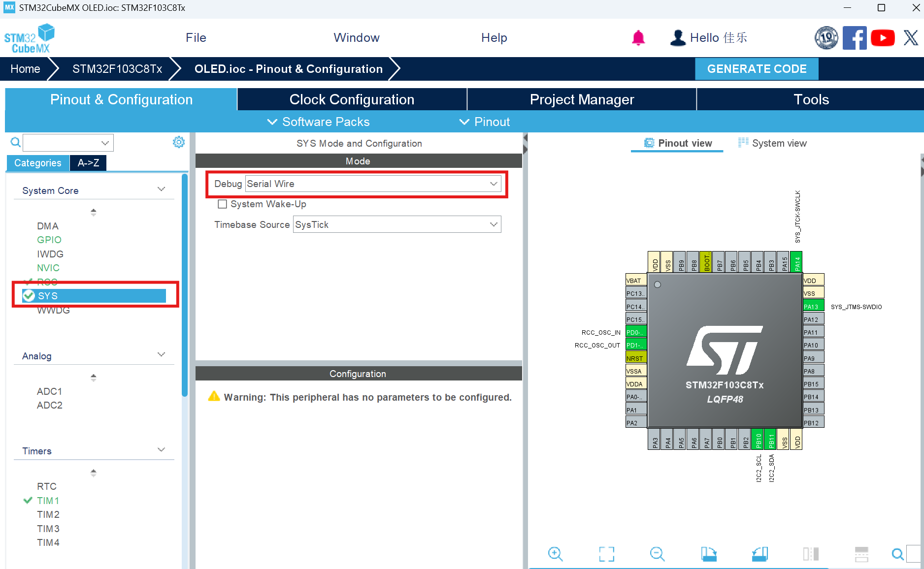Screen dimensions: 924x569
Task: Open the X social link icon
Action: tap(911, 38)
